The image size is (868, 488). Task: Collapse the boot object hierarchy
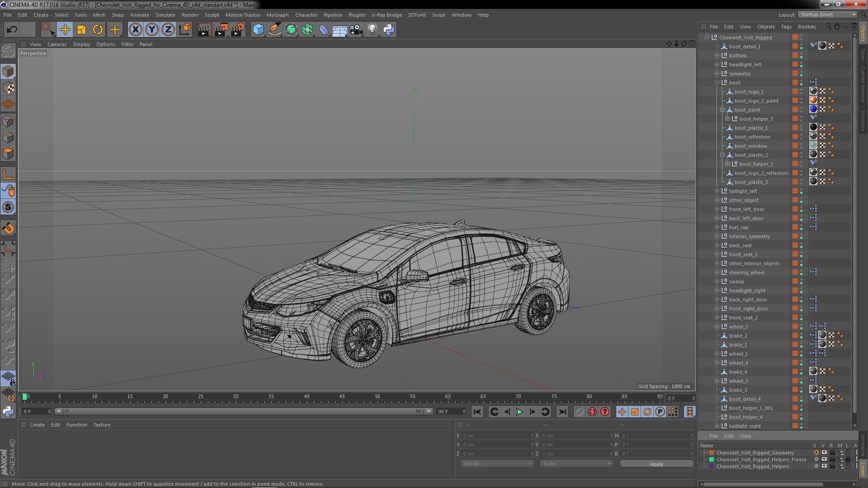tap(717, 83)
